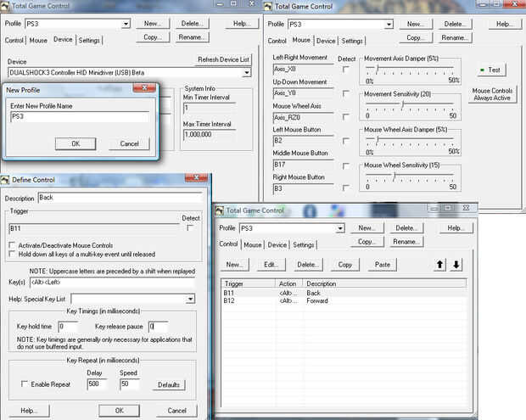Click the Enter New Profile Name field
This screenshot has height=420, width=526.
point(80,117)
